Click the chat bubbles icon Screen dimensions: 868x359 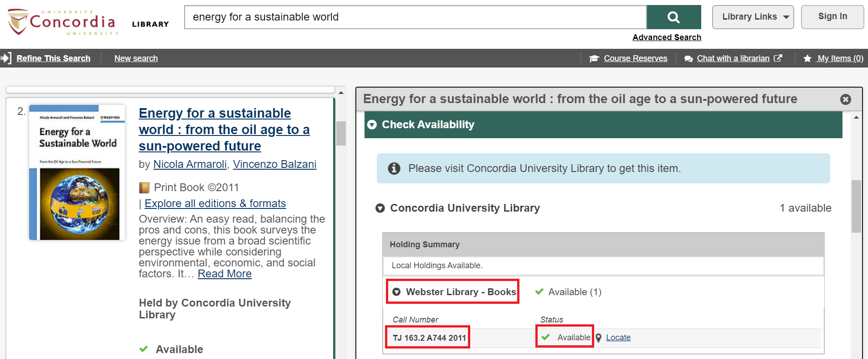[x=688, y=59]
